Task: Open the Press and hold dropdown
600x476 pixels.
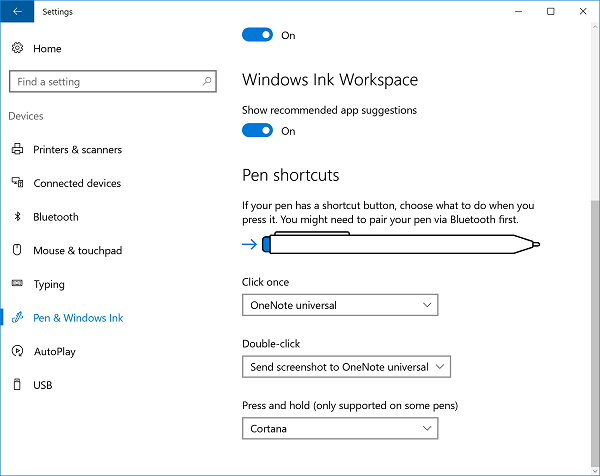Action: pyautogui.click(x=340, y=428)
